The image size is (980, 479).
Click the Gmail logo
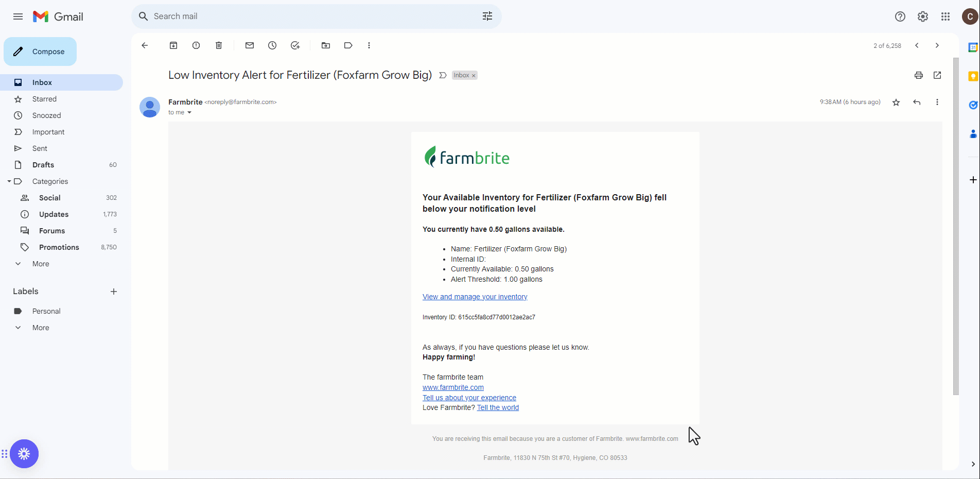(x=58, y=16)
